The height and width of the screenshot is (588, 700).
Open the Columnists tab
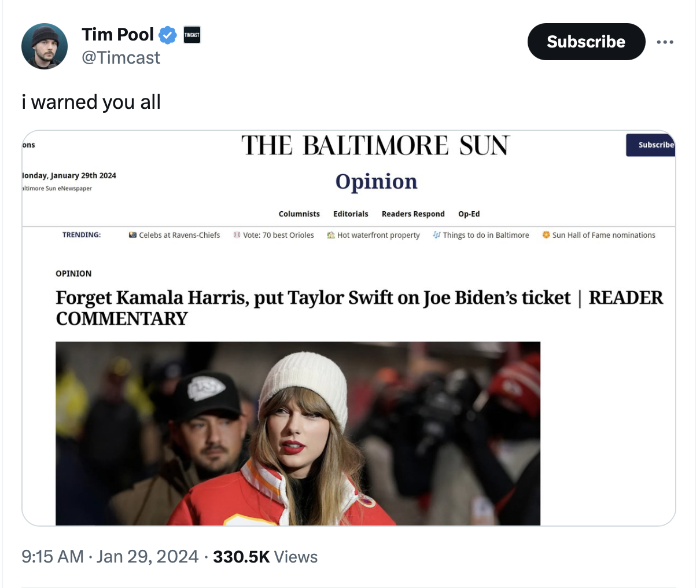pyautogui.click(x=299, y=214)
